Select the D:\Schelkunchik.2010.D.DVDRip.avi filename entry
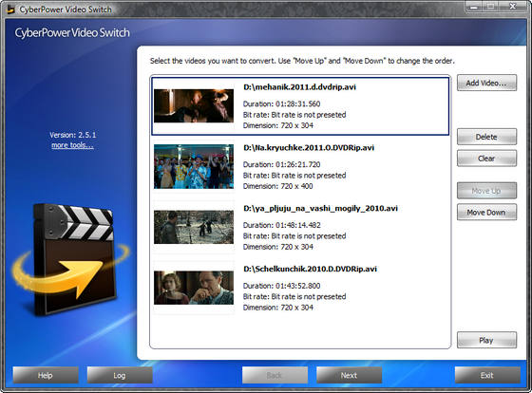 pos(310,269)
